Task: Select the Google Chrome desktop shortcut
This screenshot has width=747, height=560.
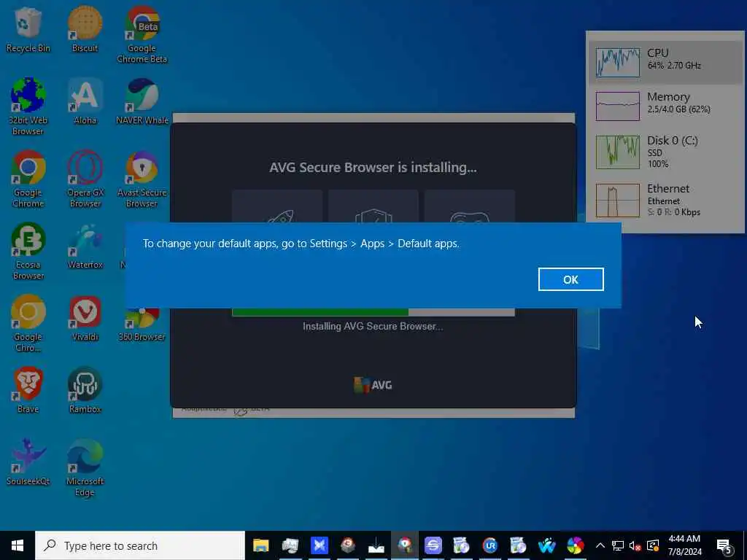Action: pyautogui.click(x=28, y=179)
